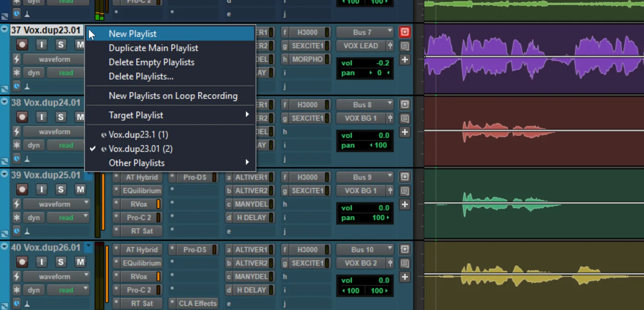Solo track 40 Vox.dup26.01
The image size is (644, 310).
tap(61, 262)
